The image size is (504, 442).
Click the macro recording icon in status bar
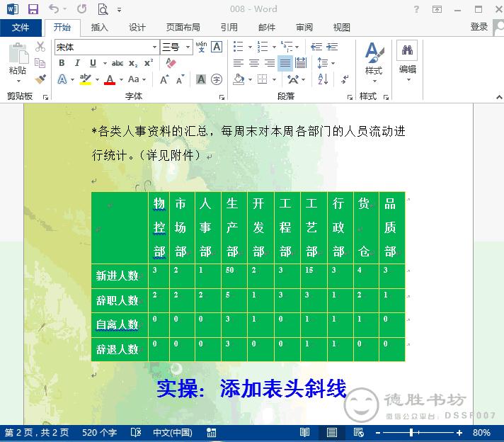click(x=211, y=433)
